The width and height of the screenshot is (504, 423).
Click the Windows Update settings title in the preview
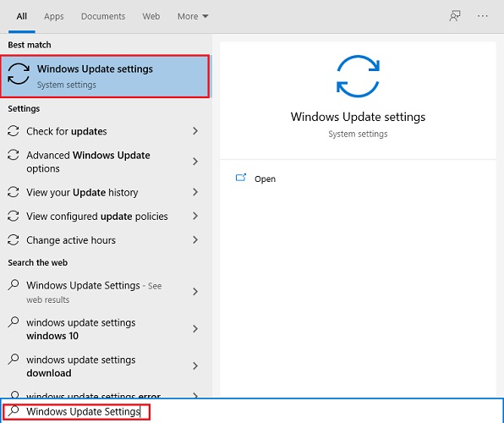click(358, 117)
